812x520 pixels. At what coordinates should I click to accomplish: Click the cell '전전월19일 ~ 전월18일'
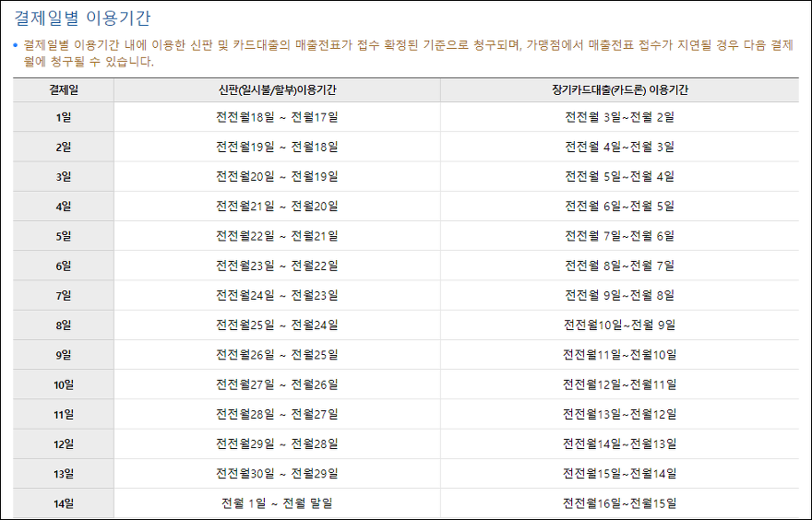[x=277, y=147]
